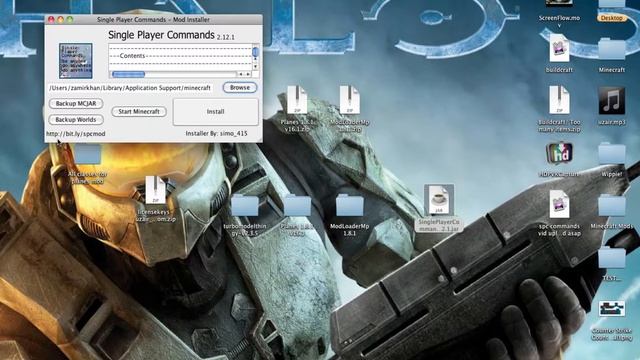This screenshot has height=360, width=640.
Task: Select the Desktop folder icon
Action: [611, 5]
